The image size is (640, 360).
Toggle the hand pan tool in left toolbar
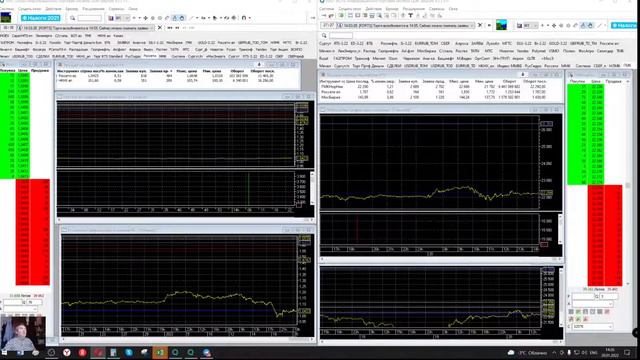pos(182,18)
